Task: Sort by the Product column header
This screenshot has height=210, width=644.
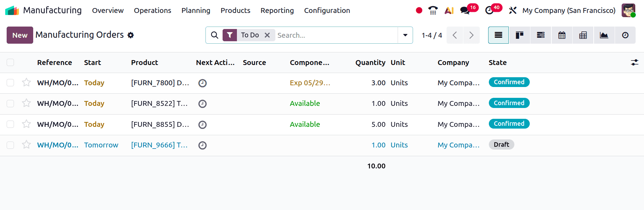Action: point(144,63)
